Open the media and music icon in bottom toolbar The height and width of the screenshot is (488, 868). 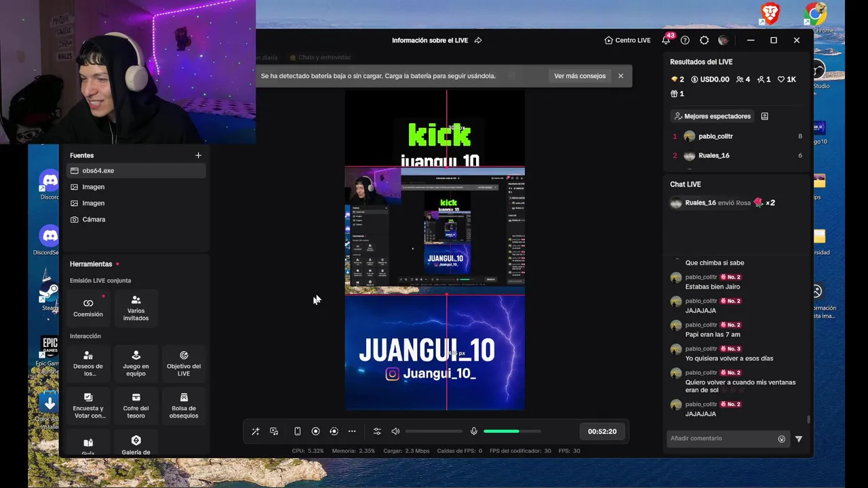(274, 432)
